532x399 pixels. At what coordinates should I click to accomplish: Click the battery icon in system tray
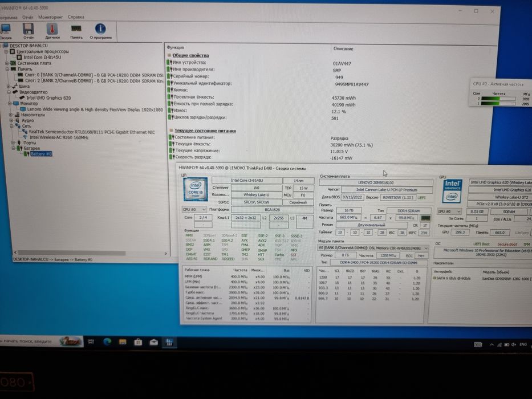506,345
